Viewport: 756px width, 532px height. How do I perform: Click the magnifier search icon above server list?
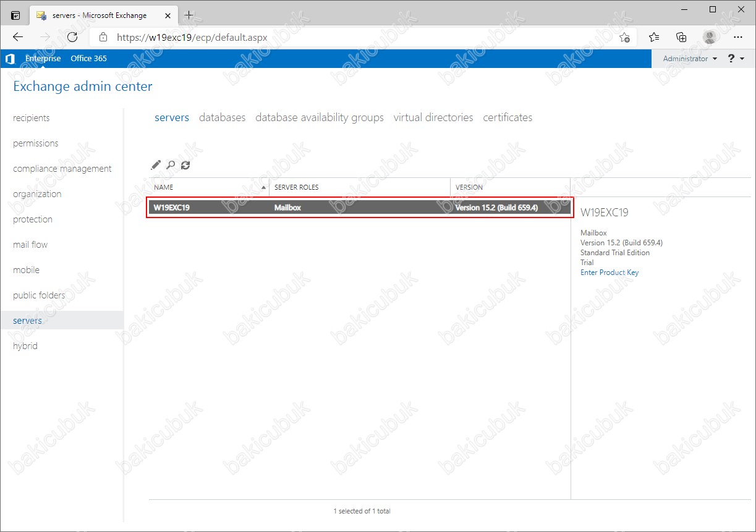[x=171, y=165]
